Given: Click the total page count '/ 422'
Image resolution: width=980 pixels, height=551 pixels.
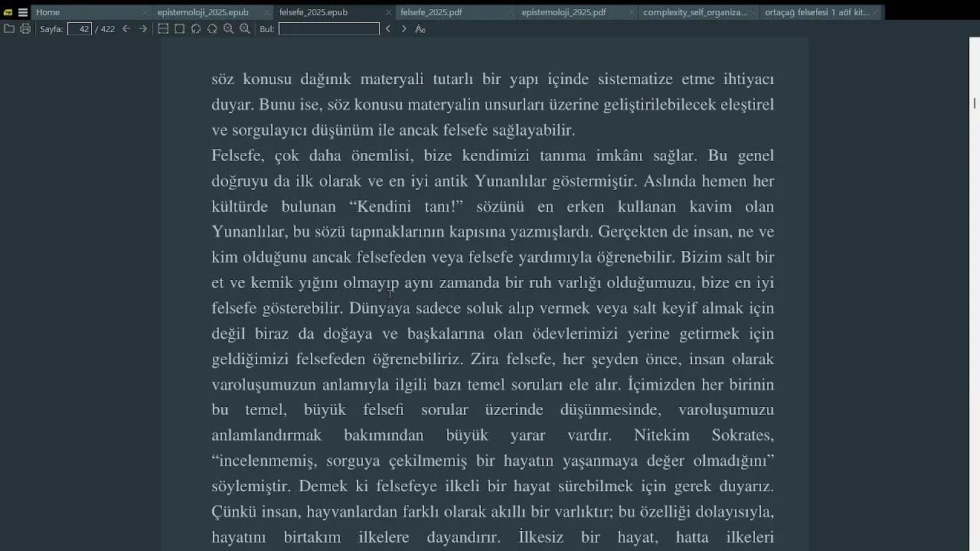Looking at the screenshot, I should click(104, 28).
